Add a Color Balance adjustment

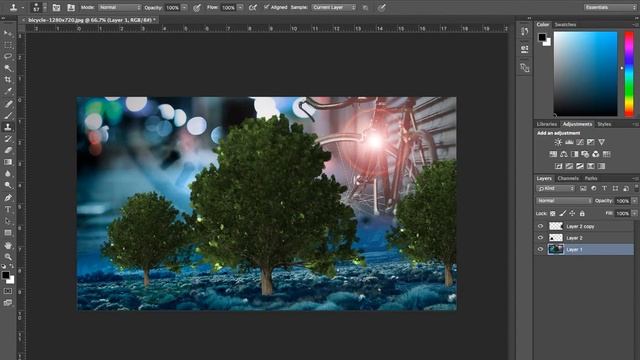click(x=564, y=154)
